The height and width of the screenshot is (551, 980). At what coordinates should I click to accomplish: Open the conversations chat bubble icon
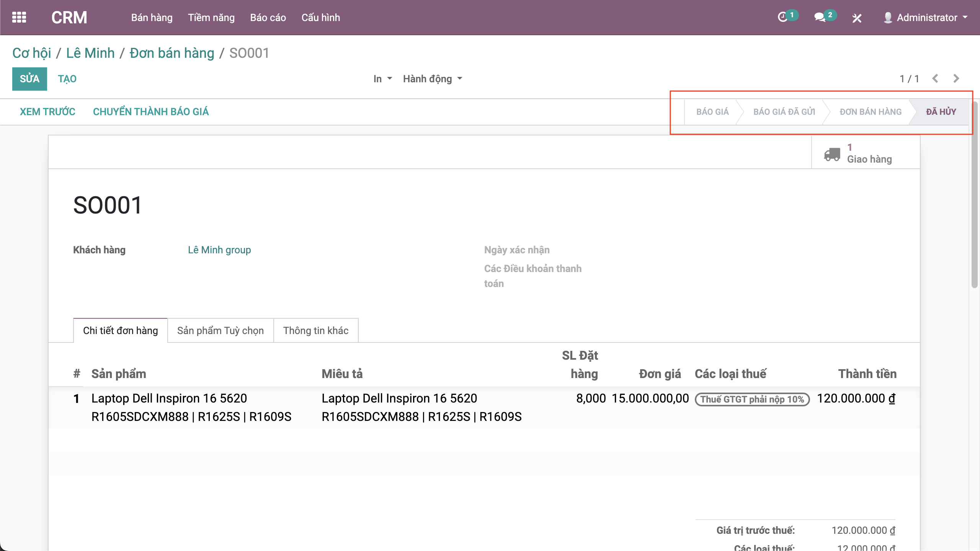820,18
